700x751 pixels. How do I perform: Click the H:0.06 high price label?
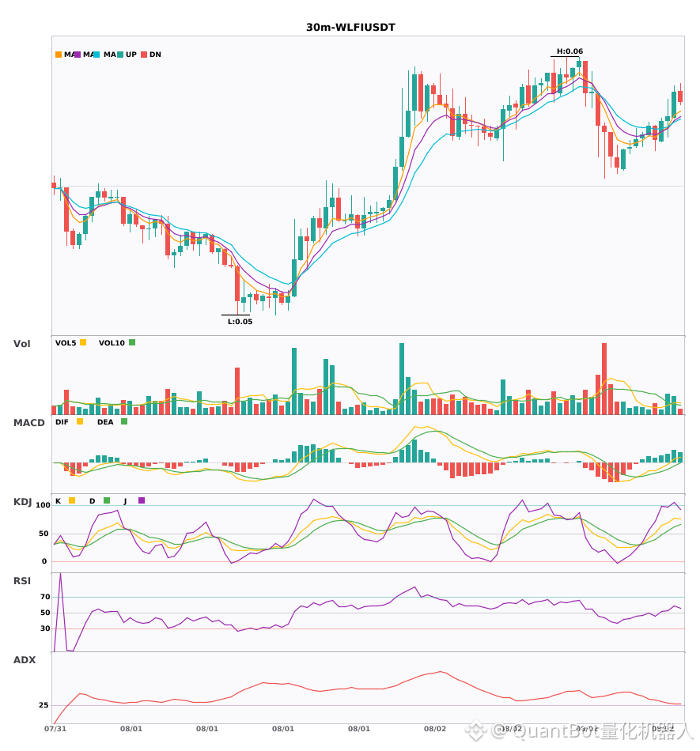point(569,51)
